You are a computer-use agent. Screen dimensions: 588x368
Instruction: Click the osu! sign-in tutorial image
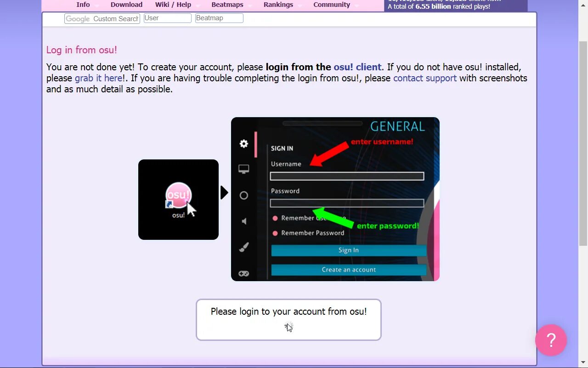pyautogui.click(x=335, y=199)
